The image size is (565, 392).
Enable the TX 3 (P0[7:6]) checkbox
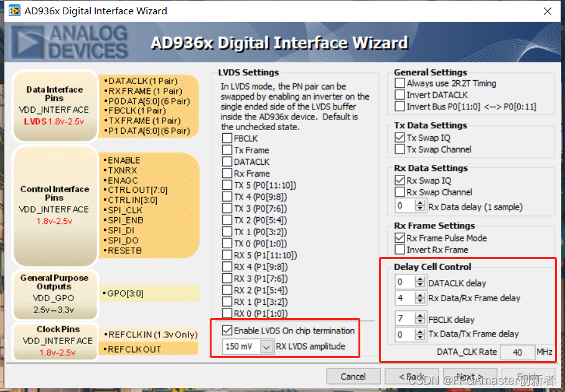227,208
